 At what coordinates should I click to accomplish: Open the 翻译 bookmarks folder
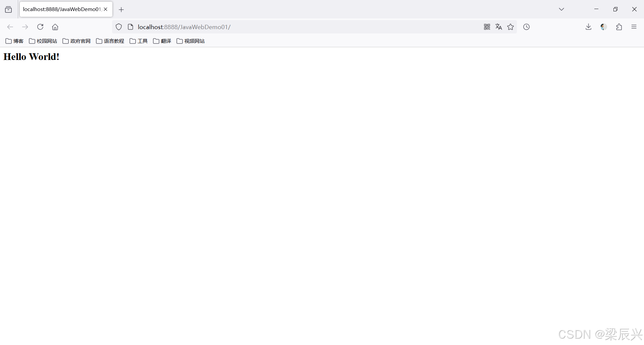[x=162, y=41]
